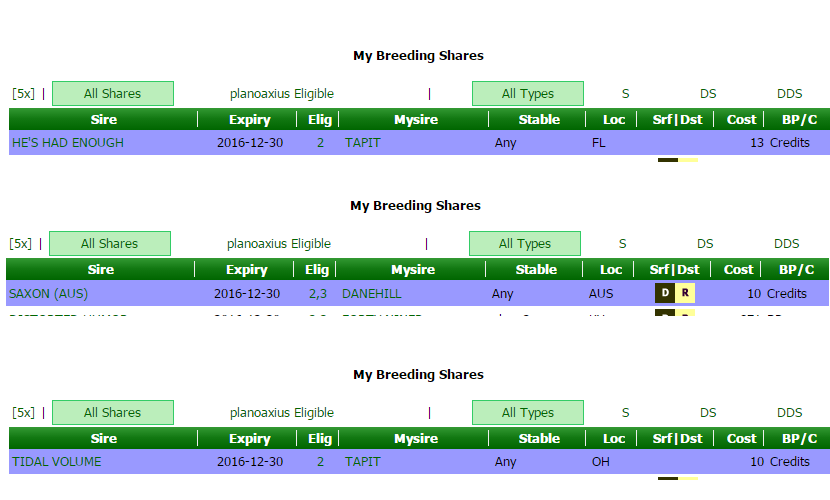
Task: Click All Shares button in bottom table
Action: pos(113,413)
